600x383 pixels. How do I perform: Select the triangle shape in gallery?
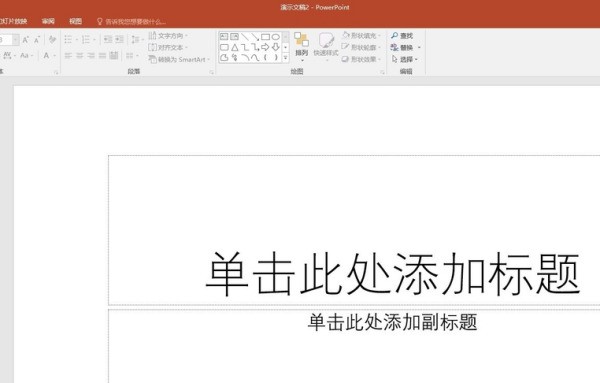235,47
